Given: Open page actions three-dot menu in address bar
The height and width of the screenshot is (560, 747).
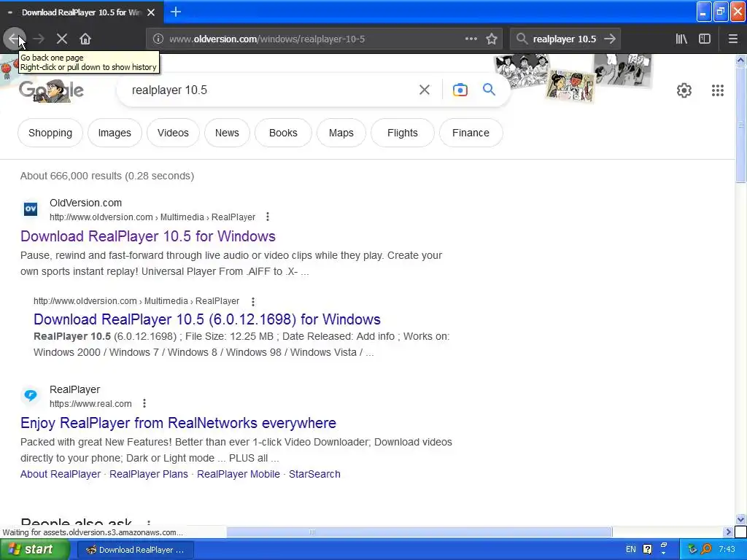Looking at the screenshot, I should click(471, 39).
